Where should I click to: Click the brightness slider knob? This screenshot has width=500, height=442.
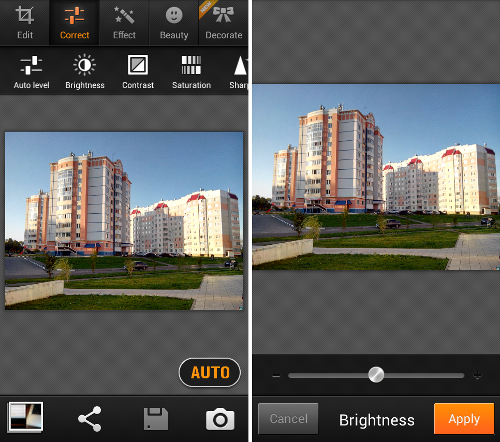click(x=376, y=375)
